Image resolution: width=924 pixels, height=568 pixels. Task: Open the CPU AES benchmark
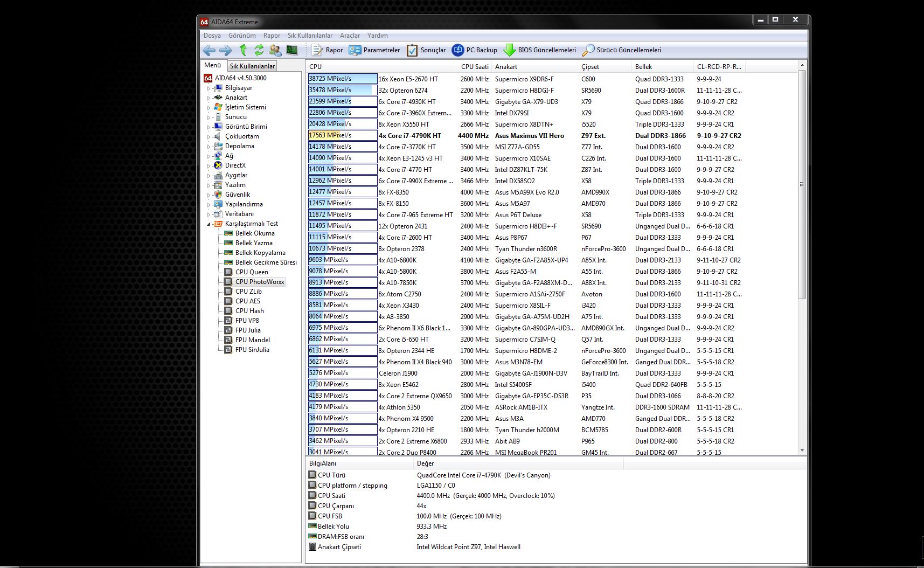[x=248, y=301]
